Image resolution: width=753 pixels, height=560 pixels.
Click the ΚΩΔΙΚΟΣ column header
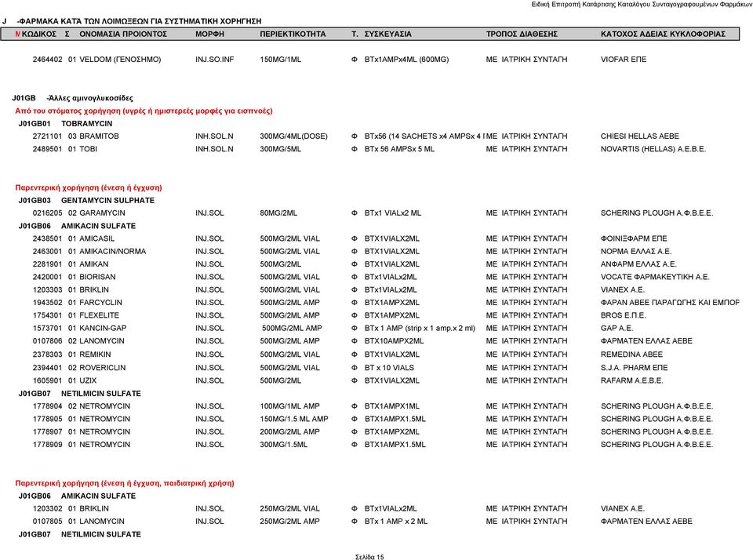[39, 34]
